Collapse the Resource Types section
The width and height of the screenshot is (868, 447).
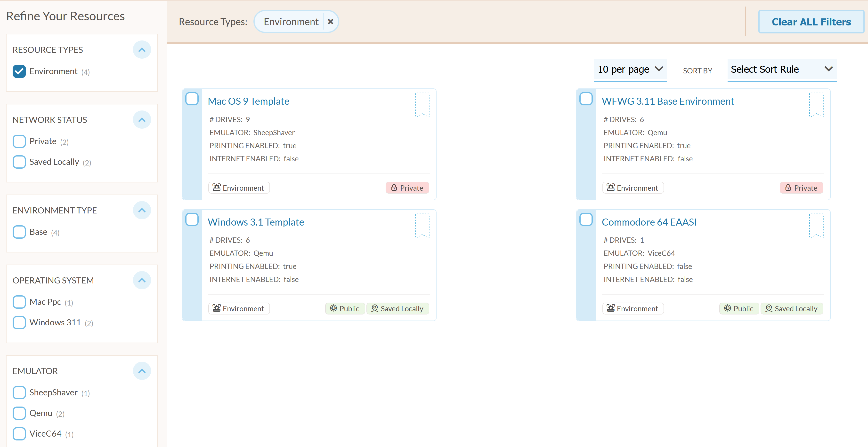click(x=142, y=50)
